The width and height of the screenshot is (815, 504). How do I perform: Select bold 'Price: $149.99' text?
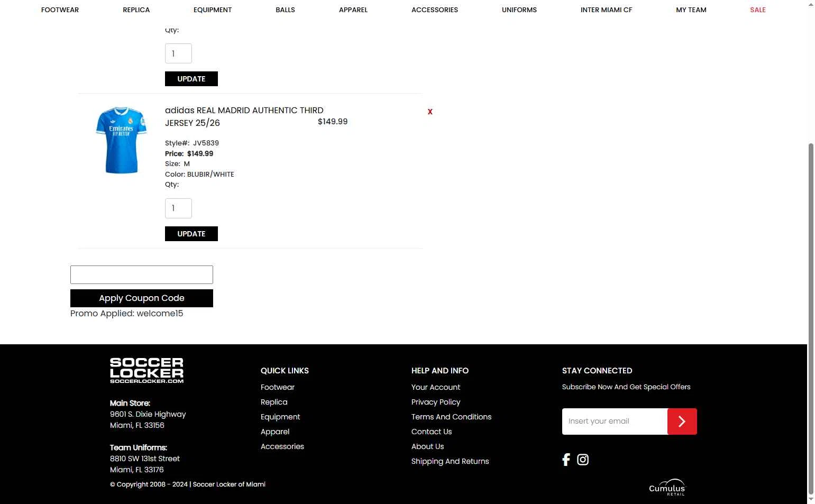(189, 153)
